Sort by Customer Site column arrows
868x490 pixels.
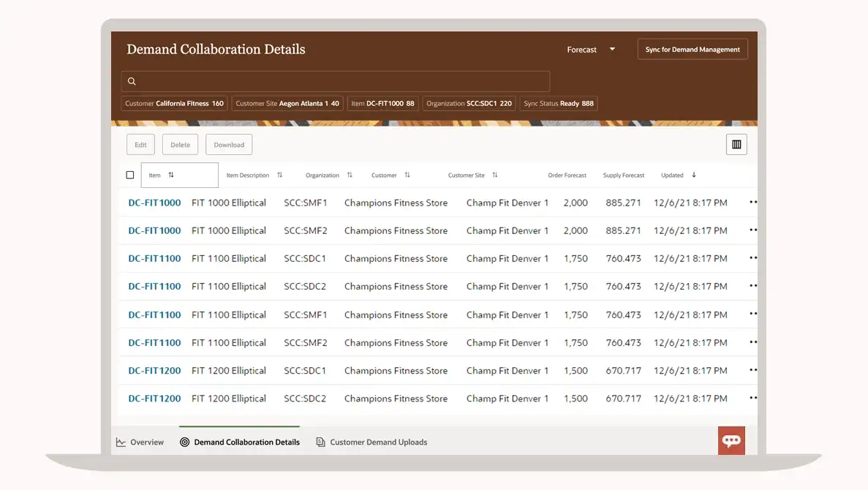(x=495, y=176)
